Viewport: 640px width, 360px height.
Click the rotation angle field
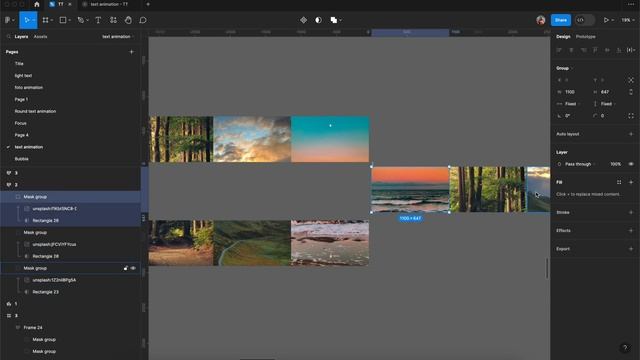point(567,116)
